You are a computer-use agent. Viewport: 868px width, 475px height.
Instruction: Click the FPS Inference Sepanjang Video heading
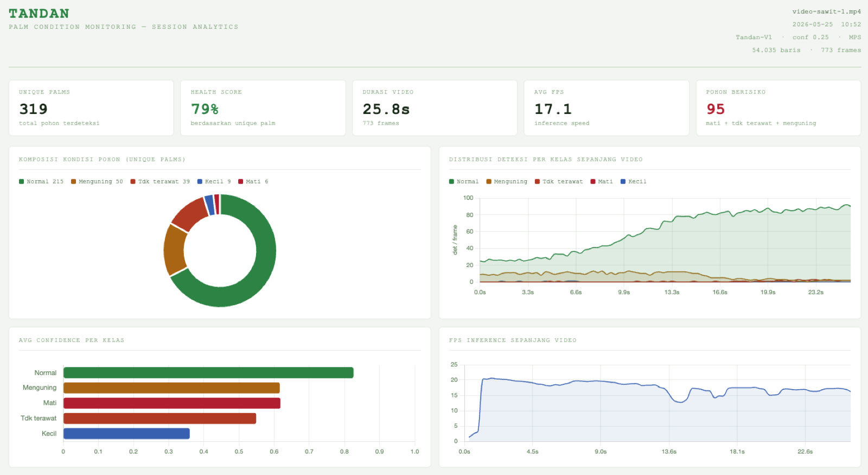(x=513, y=340)
